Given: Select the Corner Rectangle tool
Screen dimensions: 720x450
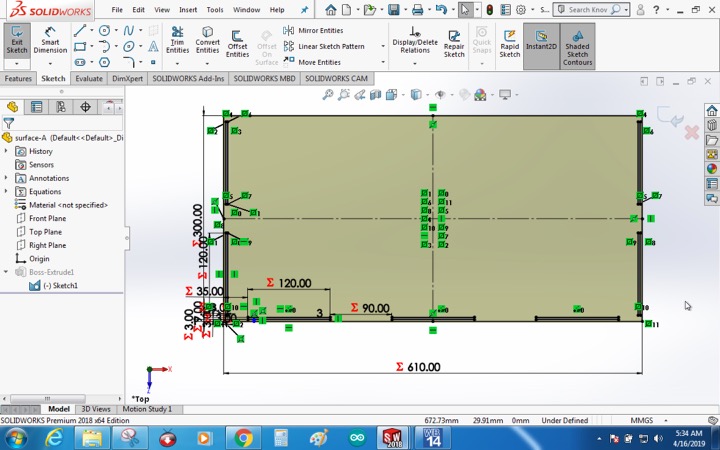Looking at the screenshot, I should 80,46.
